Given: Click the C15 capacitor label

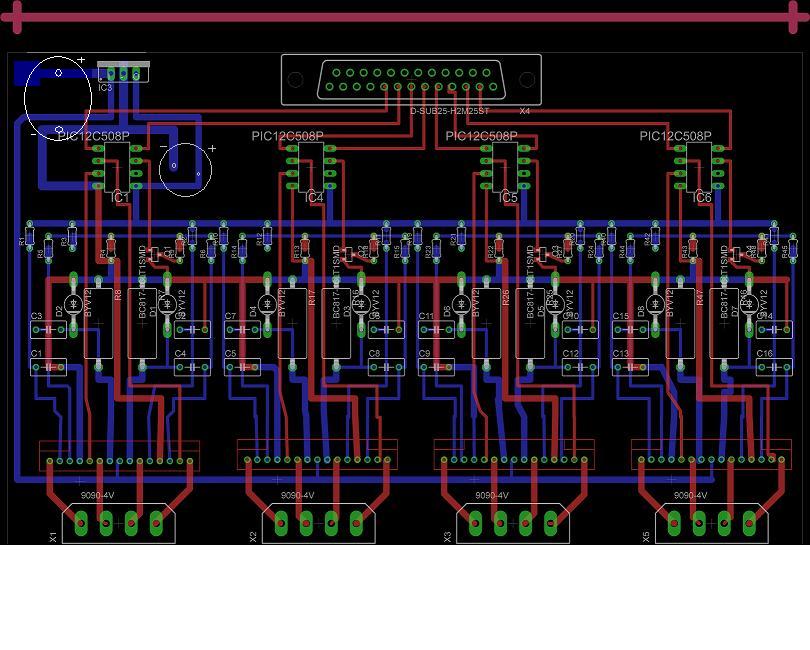Looking at the screenshot, I should 620,316.
